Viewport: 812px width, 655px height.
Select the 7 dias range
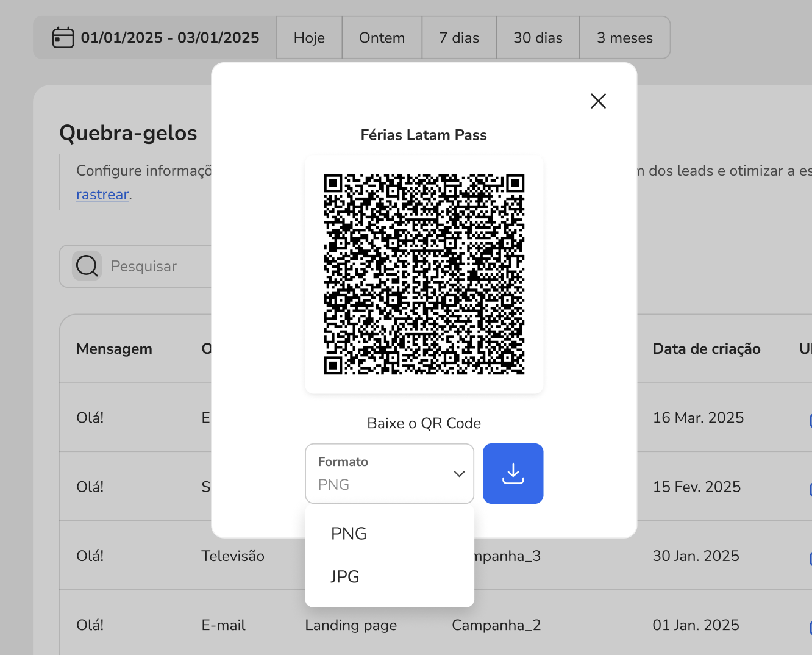(459, 38)
